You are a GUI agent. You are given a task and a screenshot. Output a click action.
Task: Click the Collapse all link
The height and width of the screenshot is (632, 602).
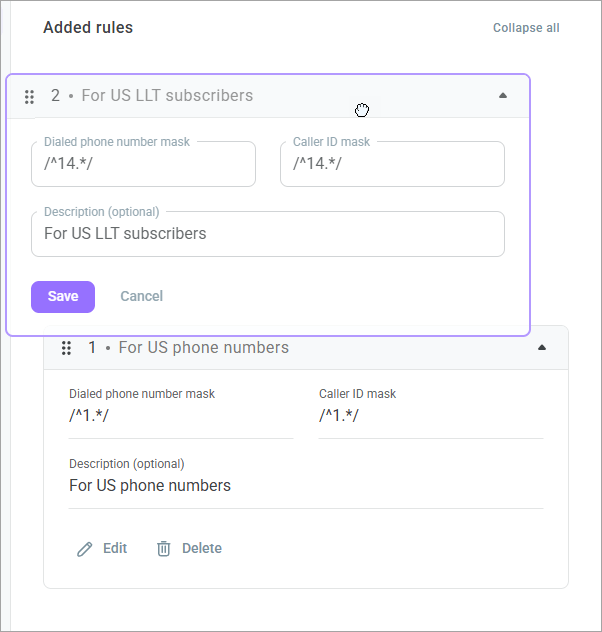tap(526, 28)
